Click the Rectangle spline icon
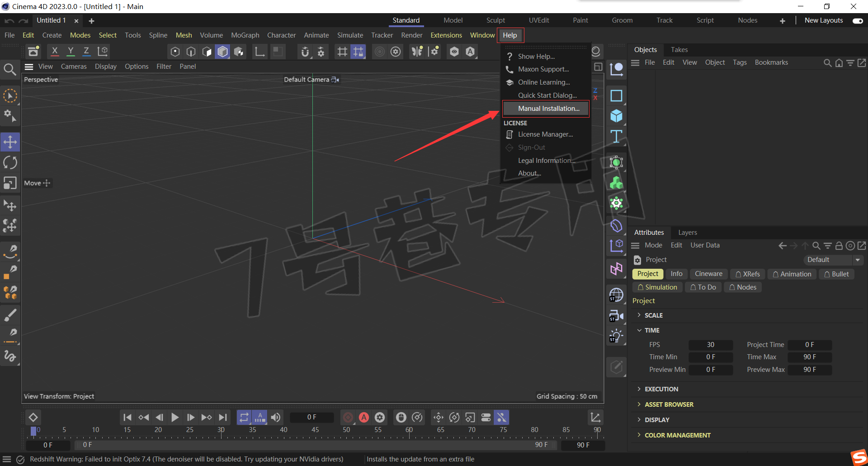868x466 pixels. 616,96
